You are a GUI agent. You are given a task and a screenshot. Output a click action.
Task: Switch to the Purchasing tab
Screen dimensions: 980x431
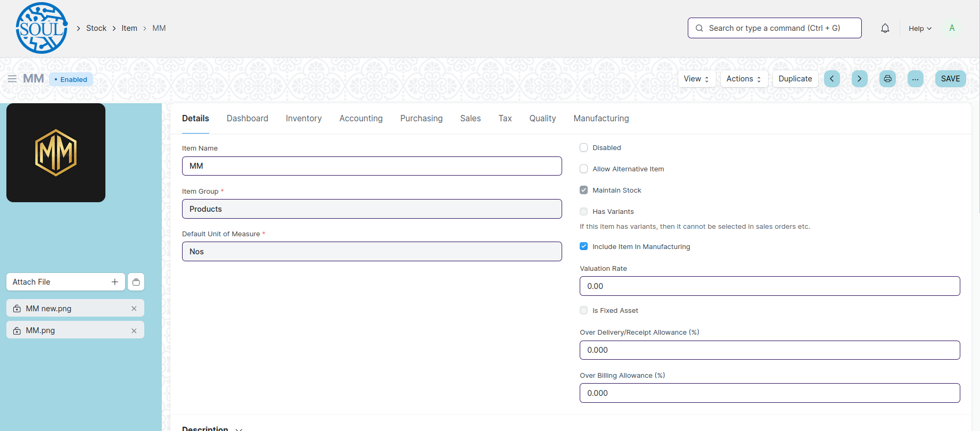(422, 118)
